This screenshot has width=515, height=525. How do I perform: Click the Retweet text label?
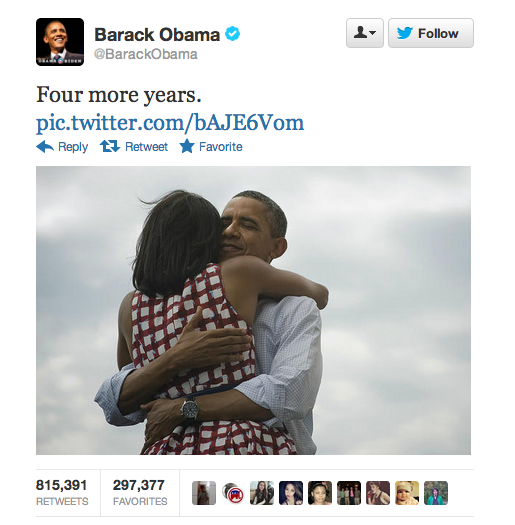(x=146, y=147)
